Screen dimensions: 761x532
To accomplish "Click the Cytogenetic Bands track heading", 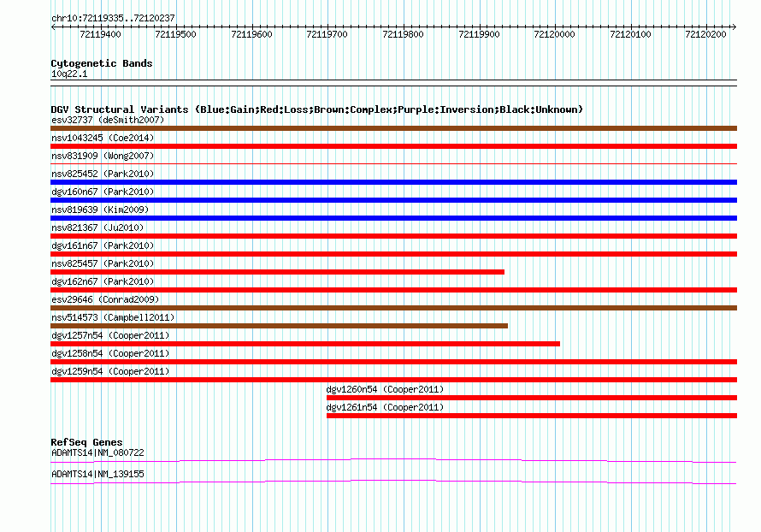I will (102, 63).
